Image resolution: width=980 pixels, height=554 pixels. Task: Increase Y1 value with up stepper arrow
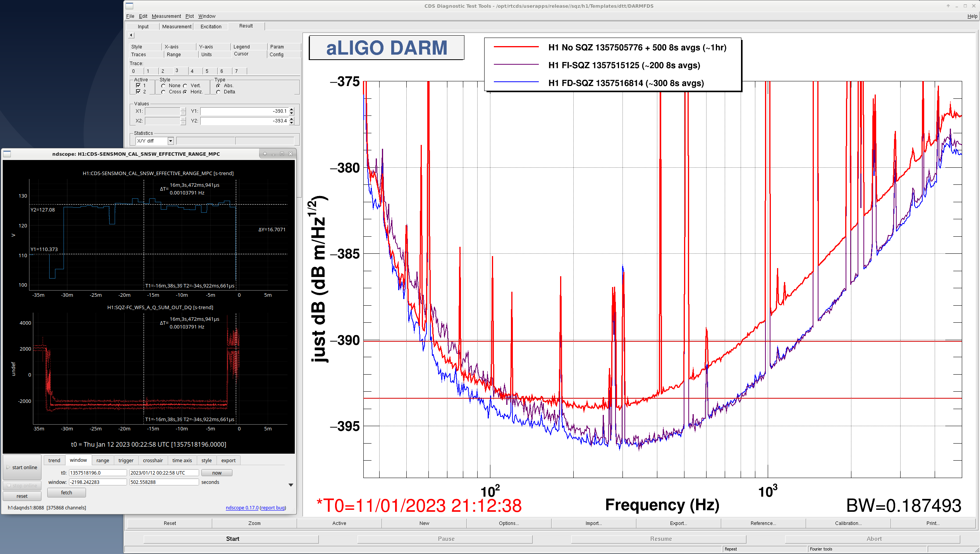click(292, 109)
